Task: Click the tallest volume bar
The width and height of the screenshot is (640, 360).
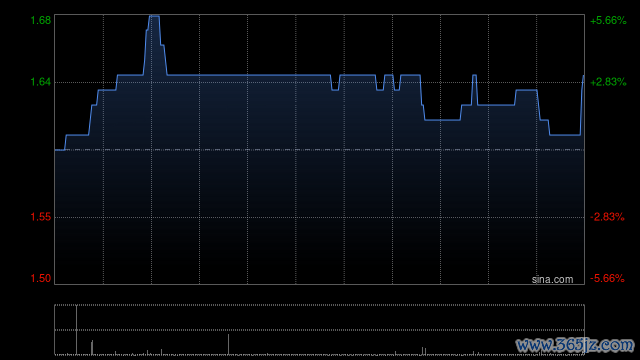Action: (x=76, y=329)
